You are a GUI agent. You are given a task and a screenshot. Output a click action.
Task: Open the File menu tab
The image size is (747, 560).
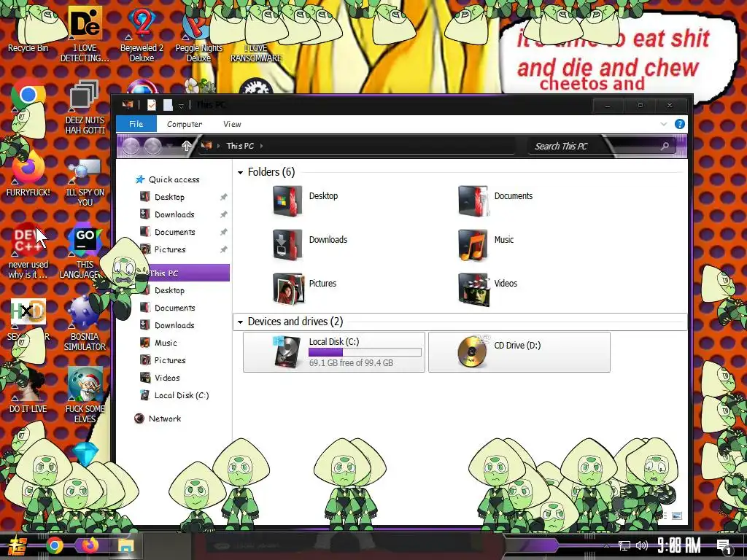coord(136,124)
